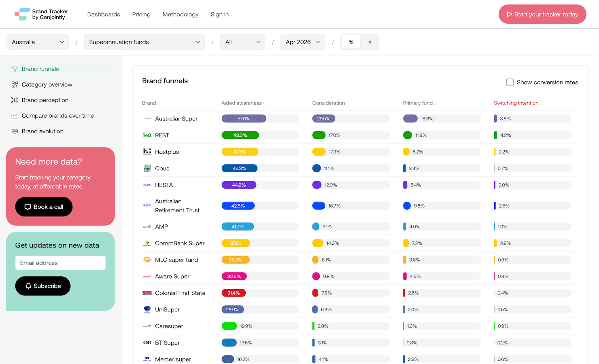
Task: Click the Email address input field
Action: pos(60,263)
